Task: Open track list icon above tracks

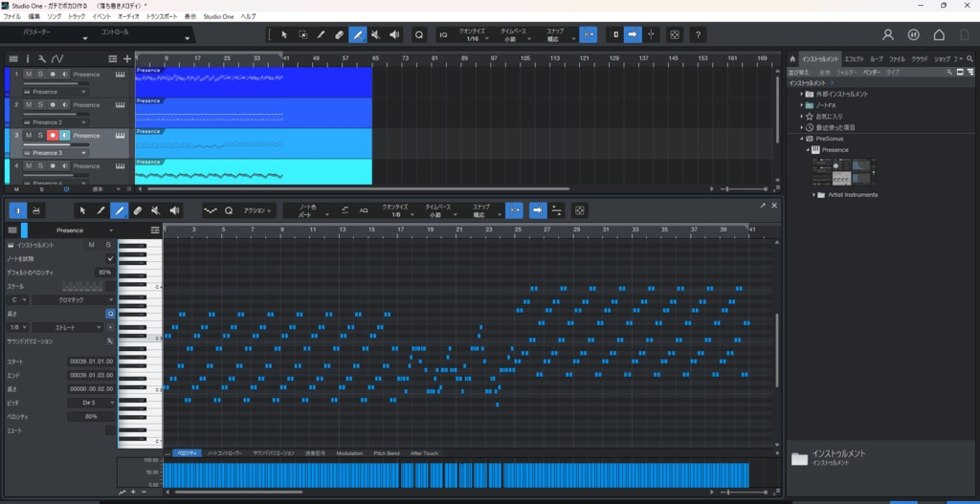Action: 13,58
